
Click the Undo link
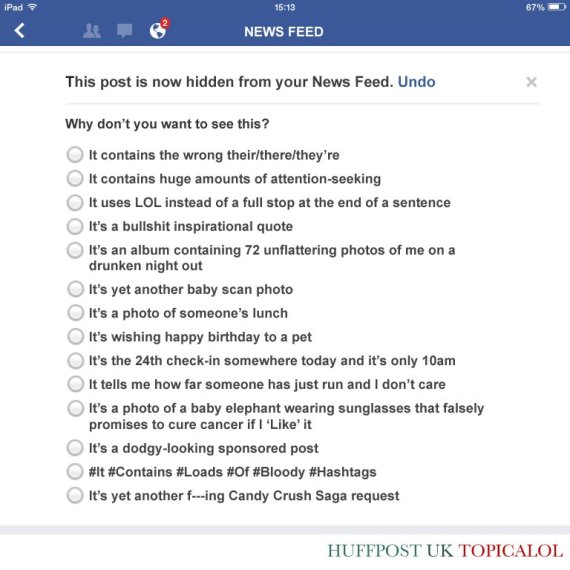[417, 82]
